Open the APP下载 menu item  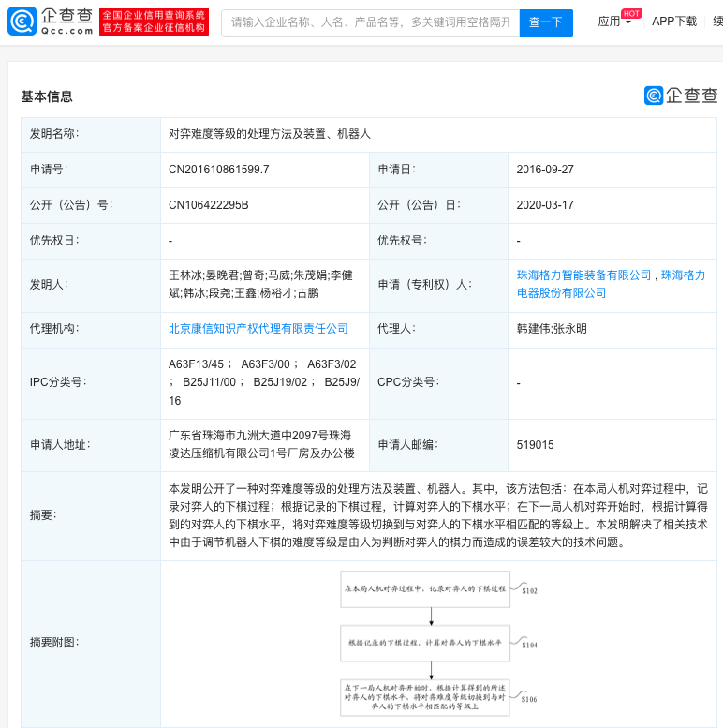[673, 22]
